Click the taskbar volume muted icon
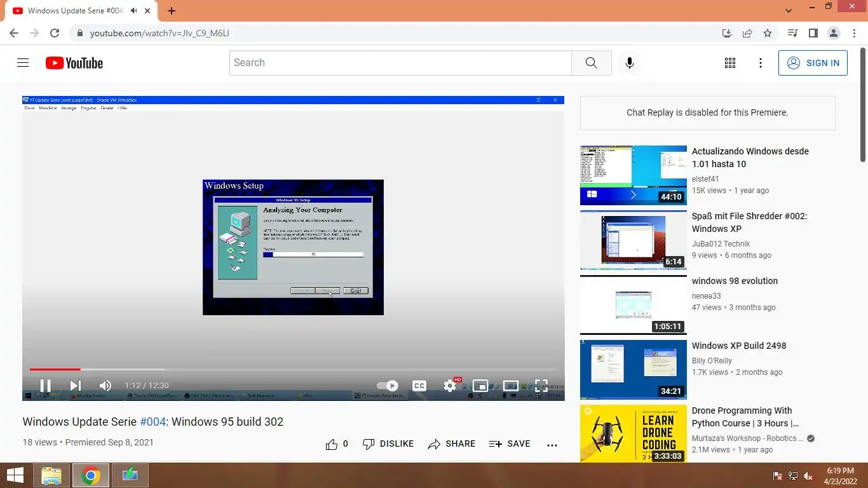Image resolution: width=868 pixels, height=488 pixels. (x=808, y=476)
